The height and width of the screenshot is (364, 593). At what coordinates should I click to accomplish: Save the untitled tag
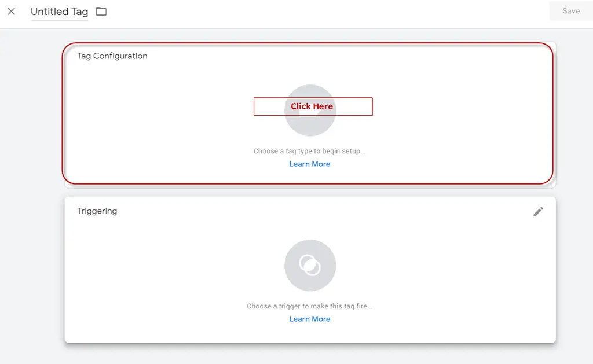click(571, 10)
